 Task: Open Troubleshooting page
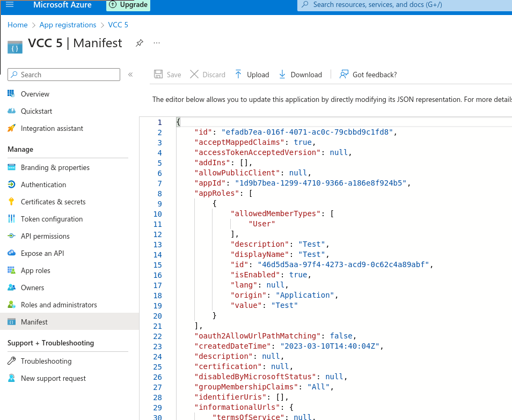46,361
